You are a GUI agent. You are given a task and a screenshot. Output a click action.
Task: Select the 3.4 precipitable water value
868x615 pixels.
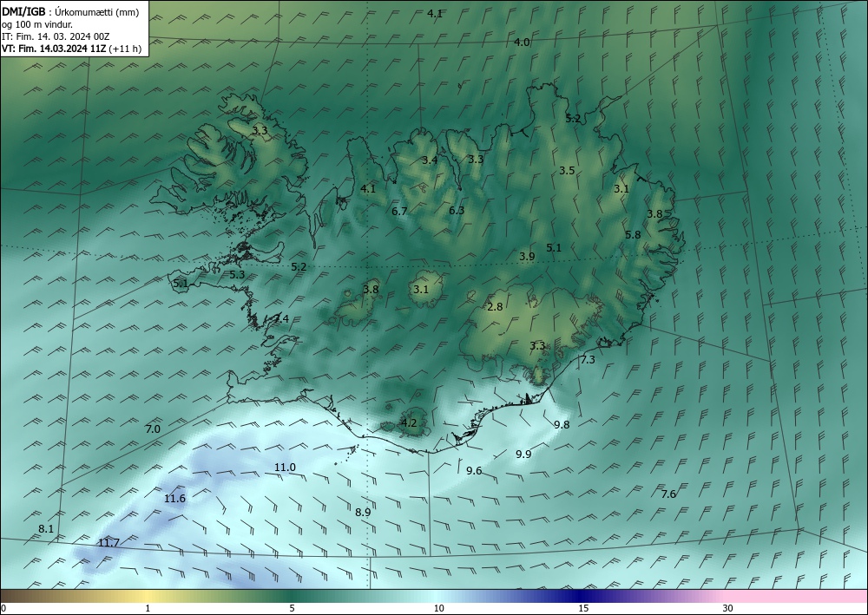click(430, 160)
